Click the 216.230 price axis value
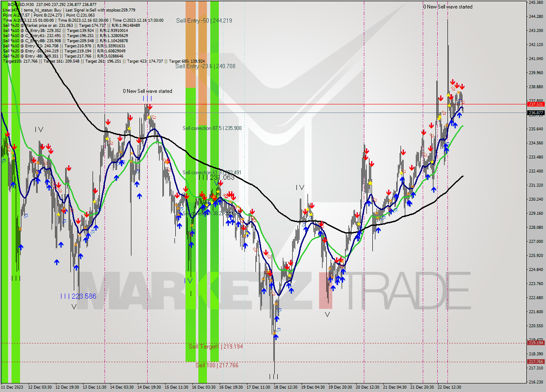This screenshot has height=392, width=546. (x=536, y=382)
